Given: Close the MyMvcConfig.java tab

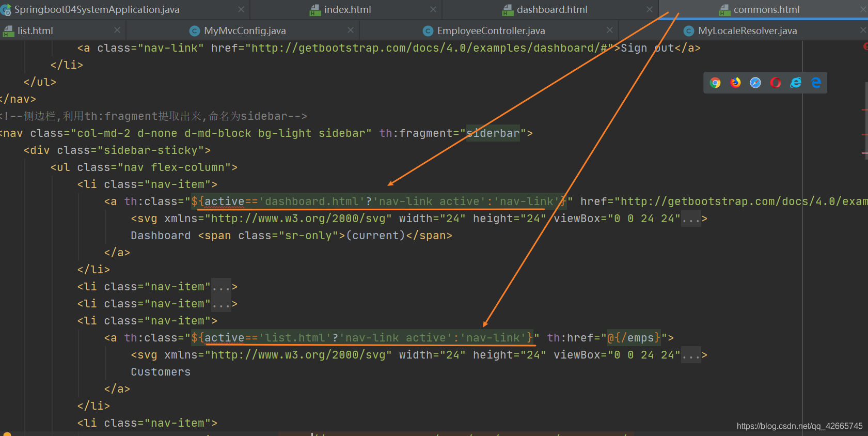Looking at the screenshot, I should click(350, 30).
